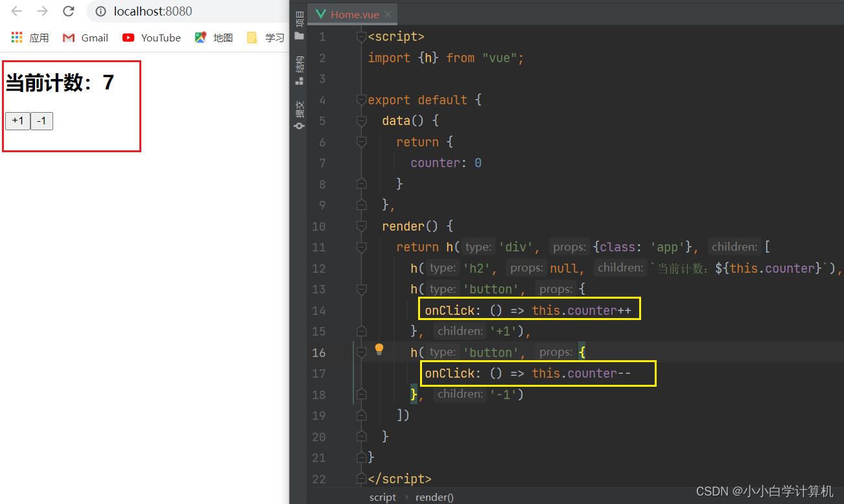Screen dimensions: 844x504
Task: Place cursor on this.counter-- in line 17
Action: click(581, 374)
